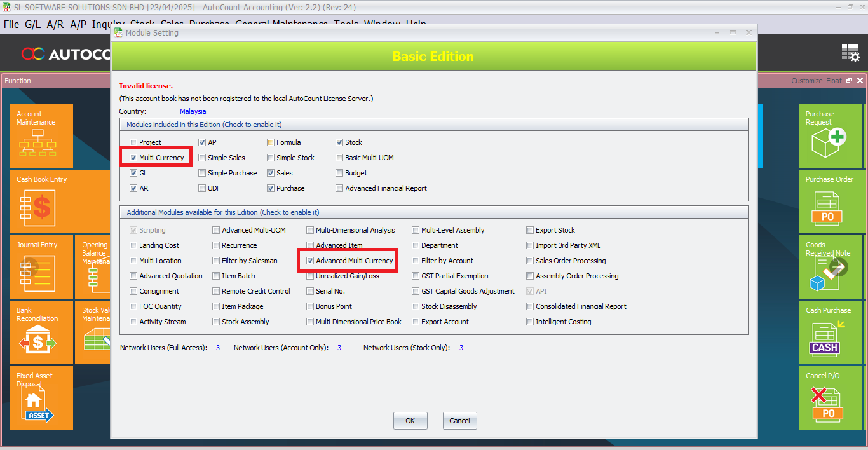Confirm module settings with OK
The image size is (868, 450).
click(410, 421)
